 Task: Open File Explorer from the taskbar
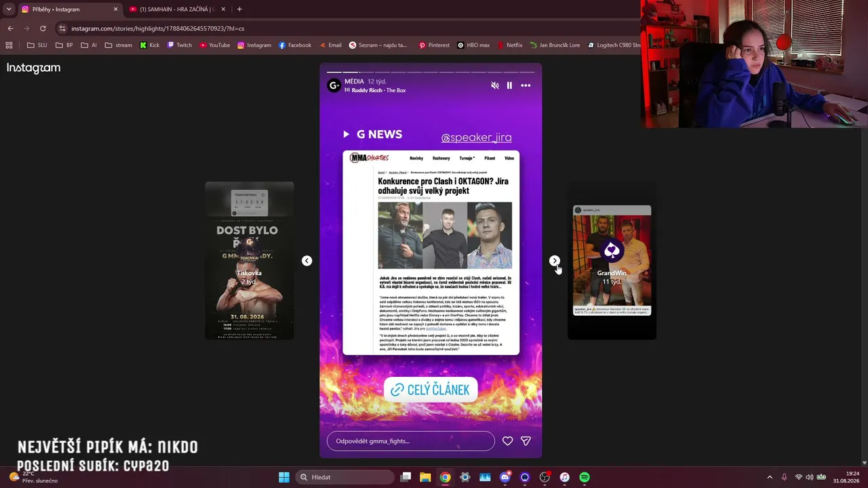[x=425, y=477]
